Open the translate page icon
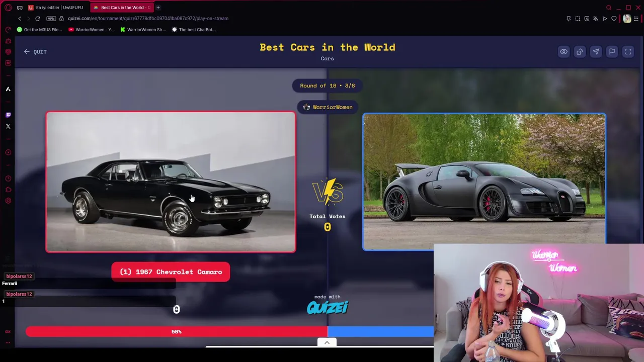 (596, 19)
